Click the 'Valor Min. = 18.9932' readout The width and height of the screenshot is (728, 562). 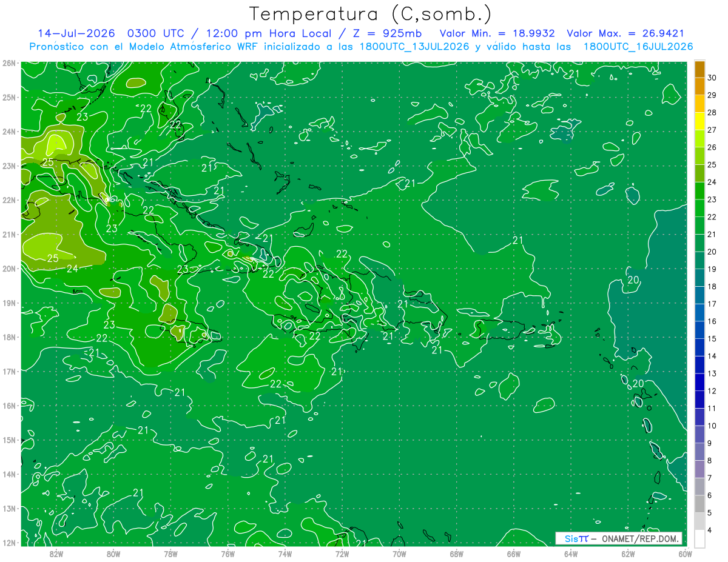[497, 33]
